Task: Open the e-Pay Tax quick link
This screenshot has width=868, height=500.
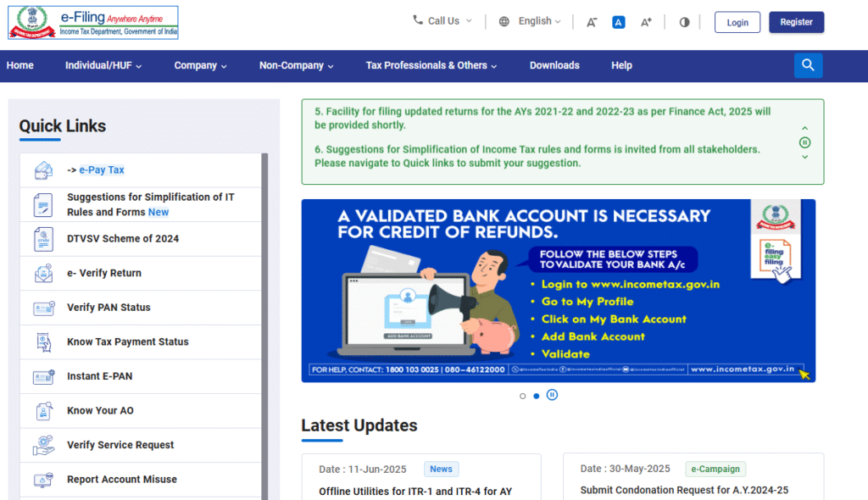Action: pos(102,170)
